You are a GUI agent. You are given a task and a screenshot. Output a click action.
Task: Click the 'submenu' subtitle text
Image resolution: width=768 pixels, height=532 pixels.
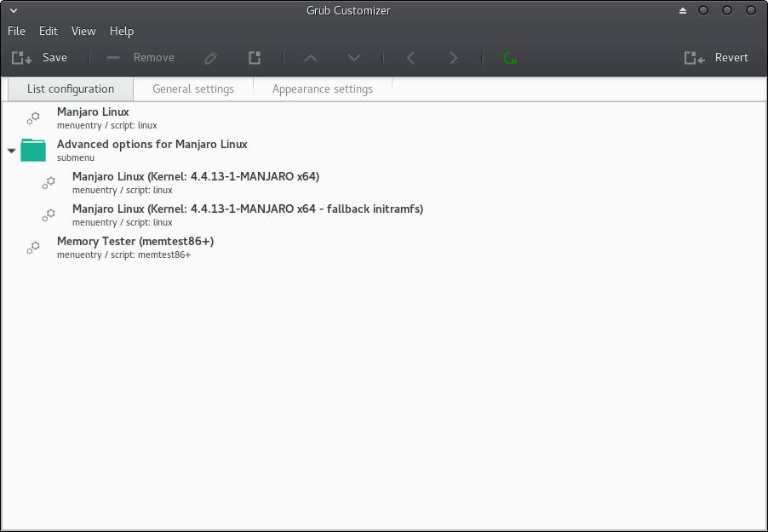pos(76,157)
